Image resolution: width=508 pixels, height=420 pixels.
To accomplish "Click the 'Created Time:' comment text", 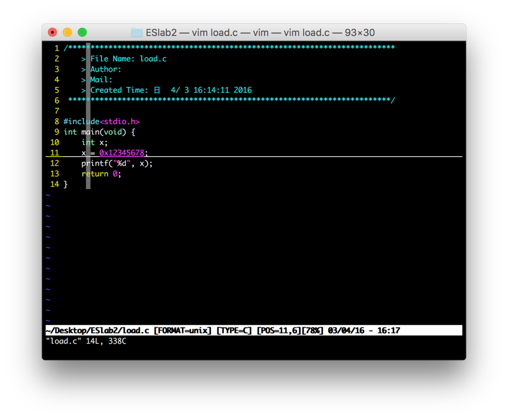I will coord(119,90).
